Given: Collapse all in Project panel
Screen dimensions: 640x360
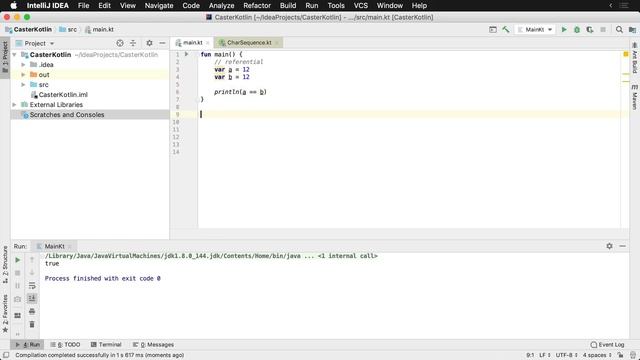Looking at the screenshot, I should point(133,43).
